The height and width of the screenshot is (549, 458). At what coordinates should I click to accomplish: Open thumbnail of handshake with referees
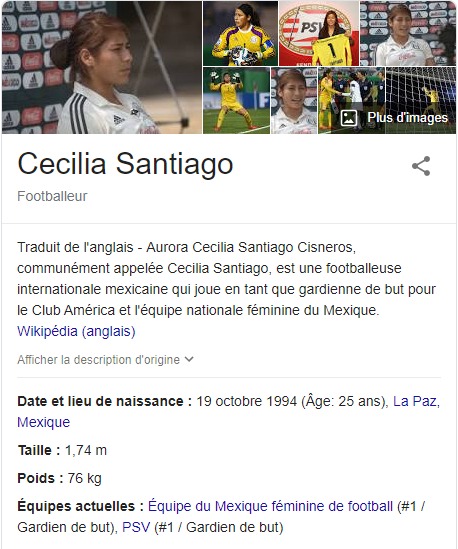pyautogui.click(x=351, y=100)
